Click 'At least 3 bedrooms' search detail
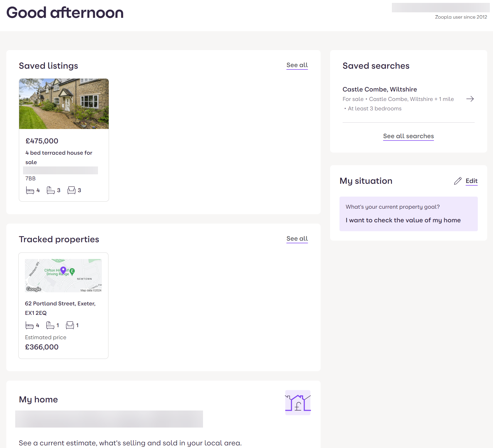This screenshot has height=448, width=493. point(375,109)
